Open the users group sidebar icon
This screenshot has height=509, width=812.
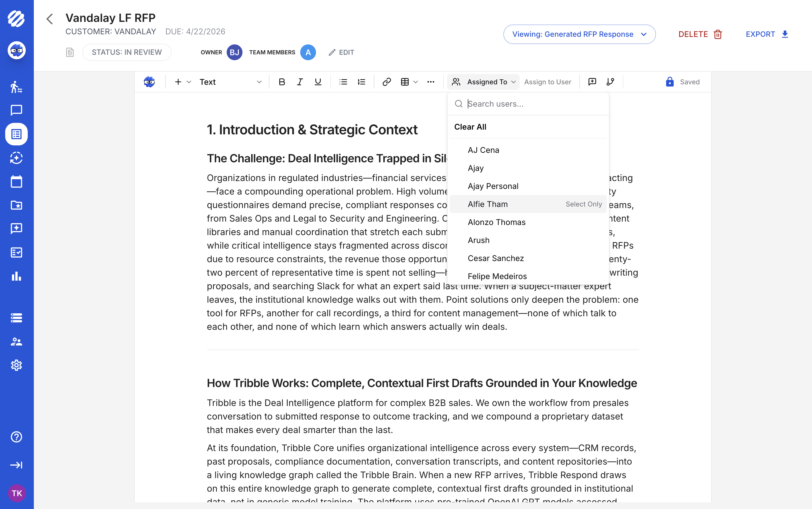pos(16,342)
